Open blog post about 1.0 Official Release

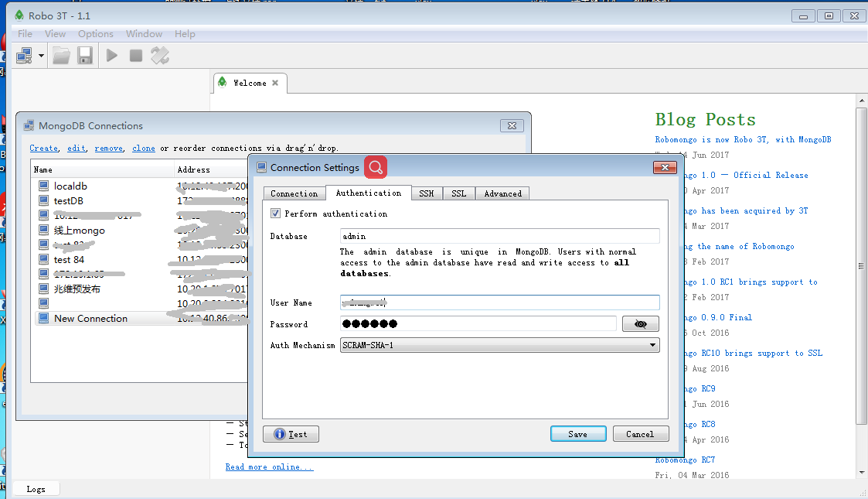[x=746, y=175]
